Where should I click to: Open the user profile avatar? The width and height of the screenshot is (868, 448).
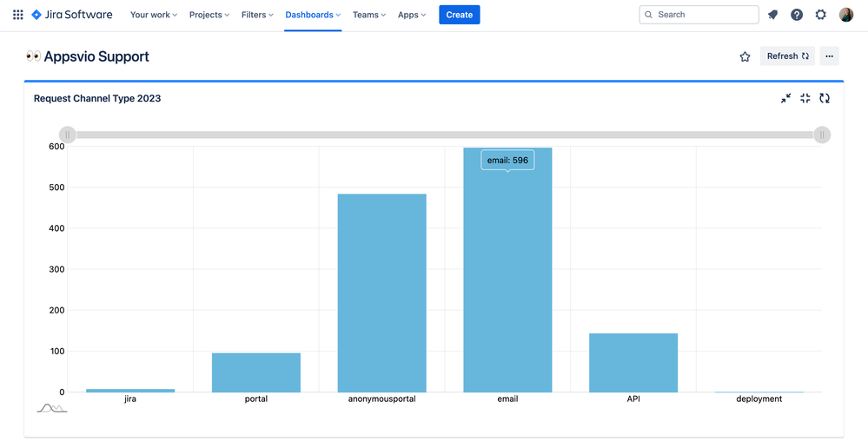click(846, 15)
